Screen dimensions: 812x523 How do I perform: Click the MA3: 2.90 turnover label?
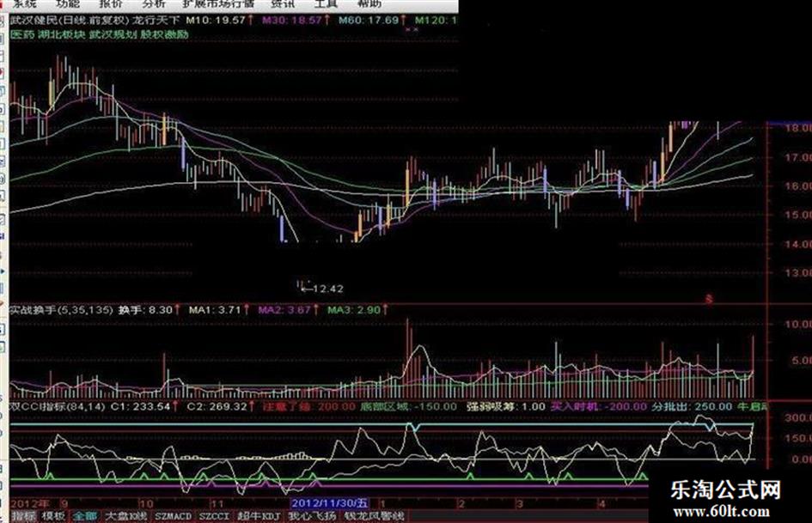(x=354, y=310)
